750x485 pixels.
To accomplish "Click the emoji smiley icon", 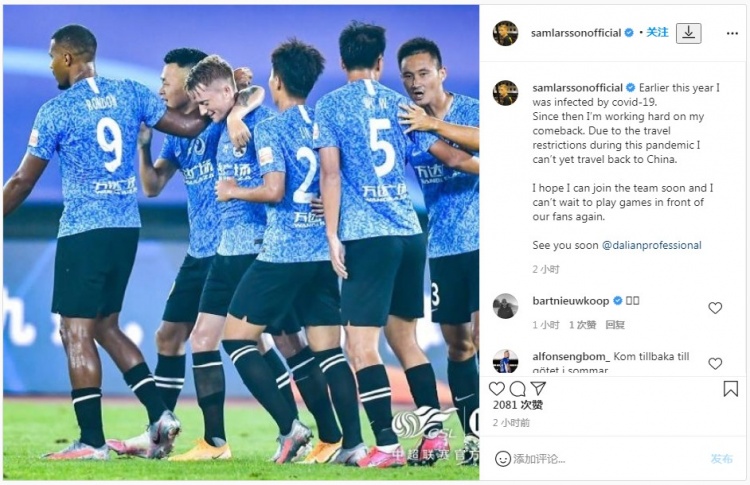I will [x=503, y=459].
